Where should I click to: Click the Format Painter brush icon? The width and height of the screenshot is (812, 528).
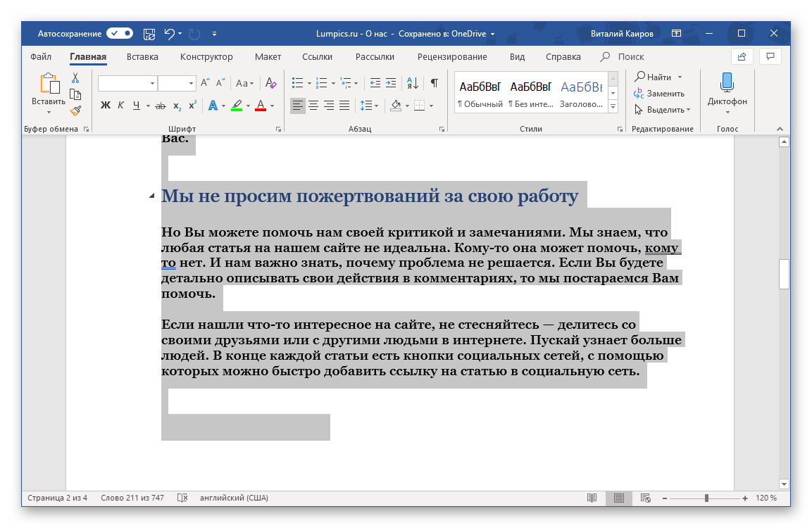point(75,110)
